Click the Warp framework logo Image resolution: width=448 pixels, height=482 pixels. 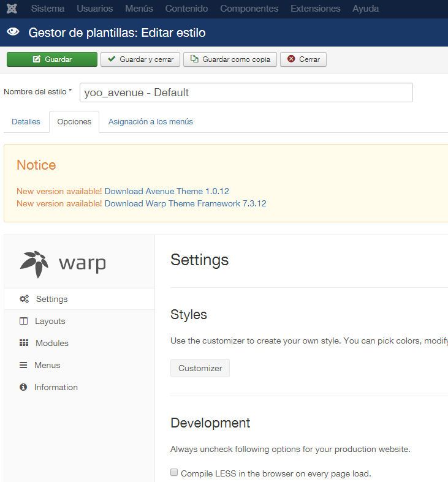click(x=63, y=264)
